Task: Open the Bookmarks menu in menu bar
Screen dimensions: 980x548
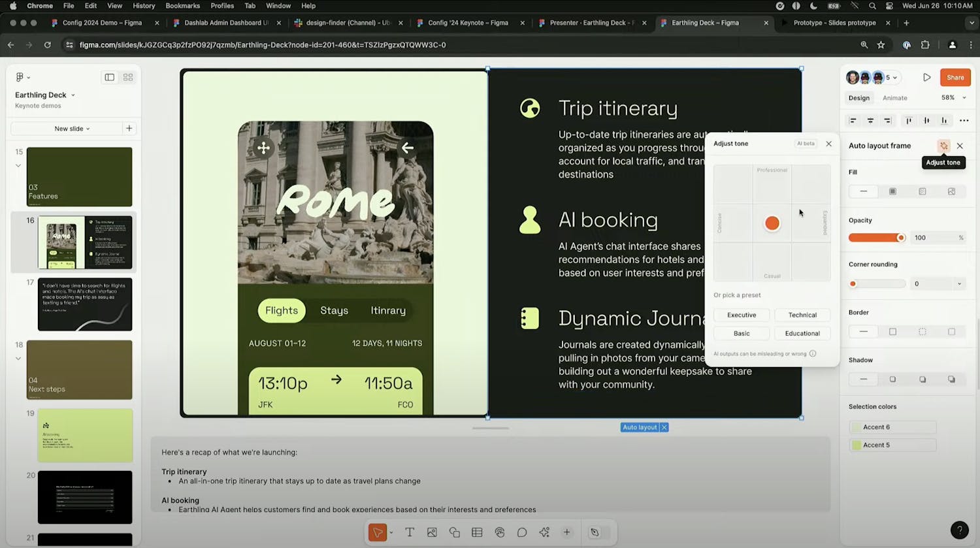Action: coord(182,6)
